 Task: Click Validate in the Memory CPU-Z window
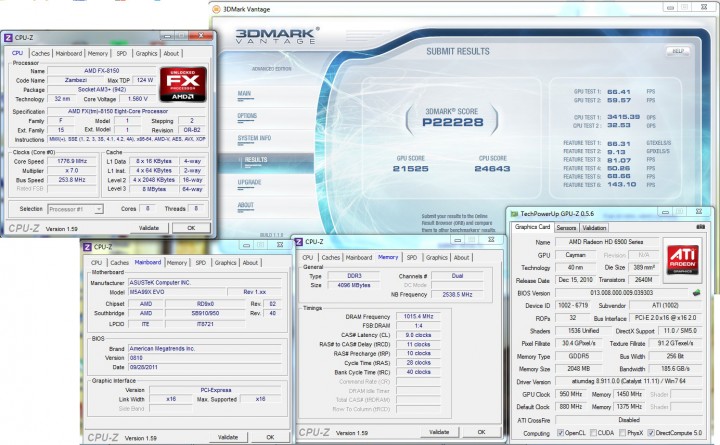(x=439, y=432)
